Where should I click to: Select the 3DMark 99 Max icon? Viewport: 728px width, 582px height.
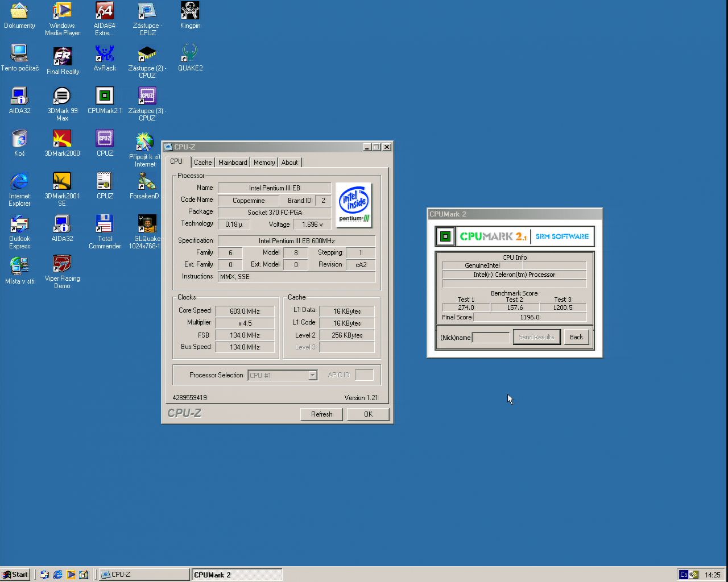62,104
